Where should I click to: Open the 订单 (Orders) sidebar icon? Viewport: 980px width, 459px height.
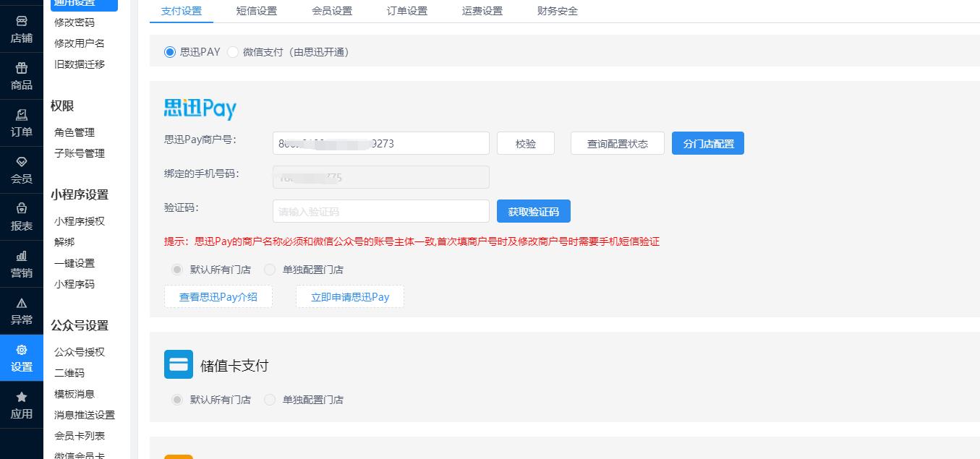coord(22,121)
